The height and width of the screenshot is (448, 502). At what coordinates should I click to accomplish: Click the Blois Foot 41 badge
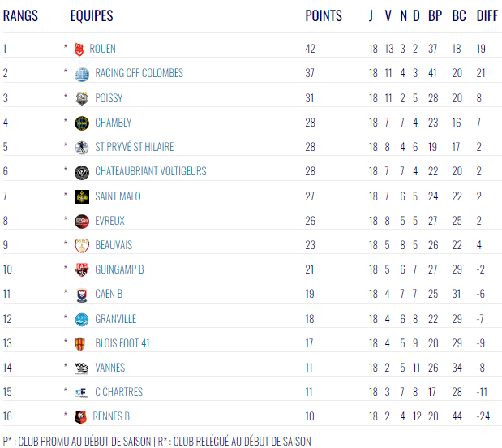click(x=81, y=343)
